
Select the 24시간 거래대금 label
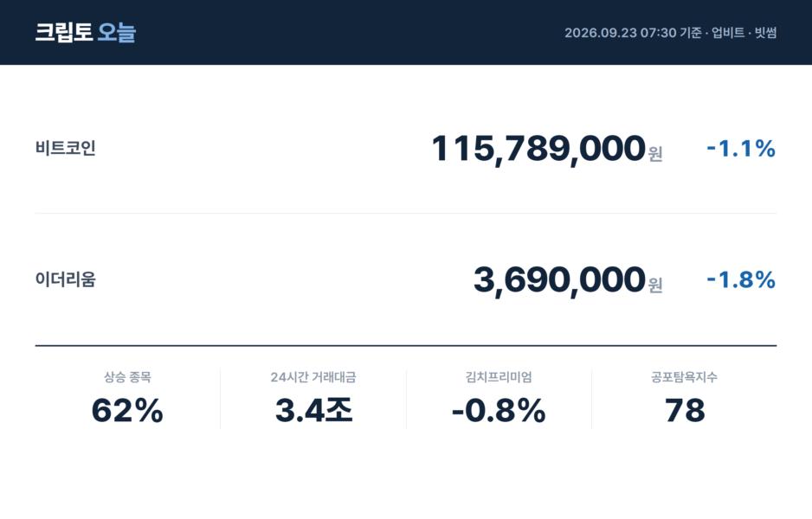313,377
